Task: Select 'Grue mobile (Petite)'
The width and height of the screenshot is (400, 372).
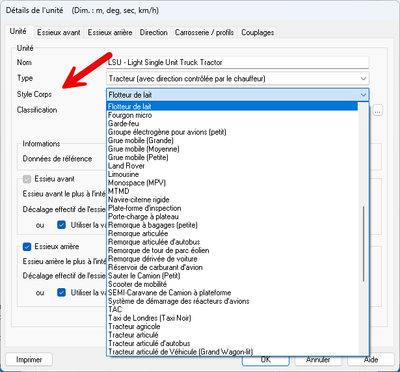Action: point(232,157)
